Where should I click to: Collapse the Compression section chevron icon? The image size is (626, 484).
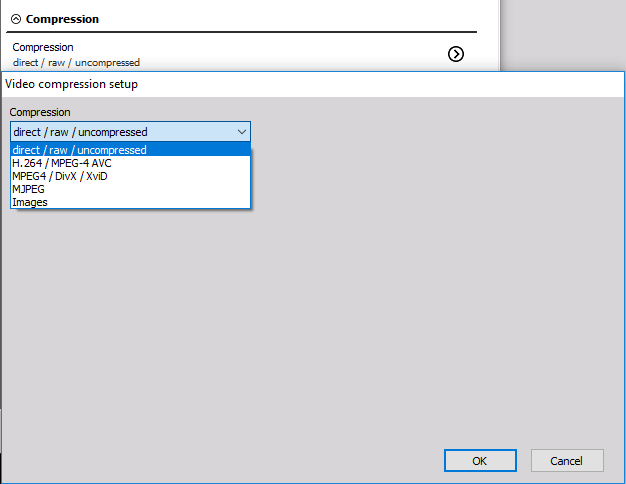[16, 19]
